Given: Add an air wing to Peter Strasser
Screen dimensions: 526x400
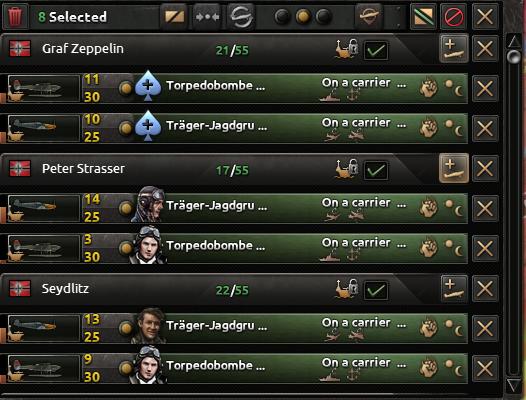Looking at the screenshot, I should tap(454, 168).
